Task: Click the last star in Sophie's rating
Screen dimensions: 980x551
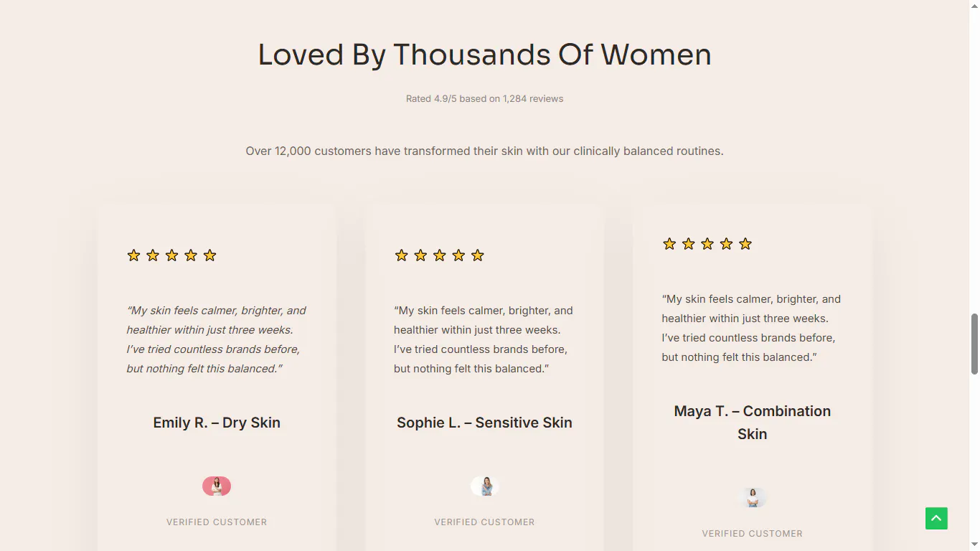Action: coord(477,255)
